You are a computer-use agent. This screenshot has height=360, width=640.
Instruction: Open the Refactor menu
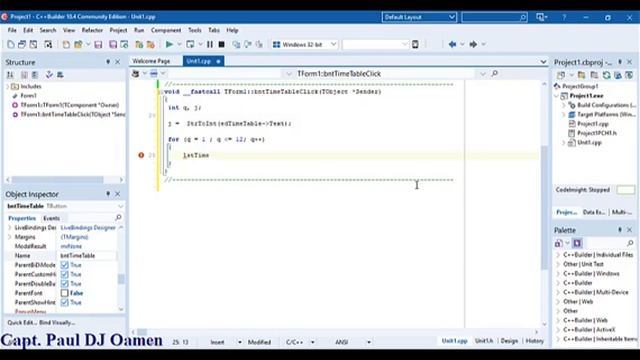click(92, 30)
